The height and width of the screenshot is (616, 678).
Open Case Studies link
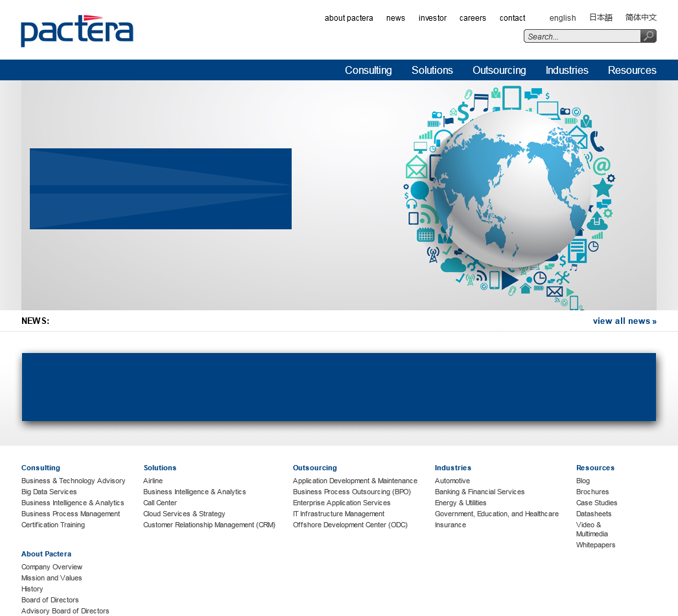596,503
